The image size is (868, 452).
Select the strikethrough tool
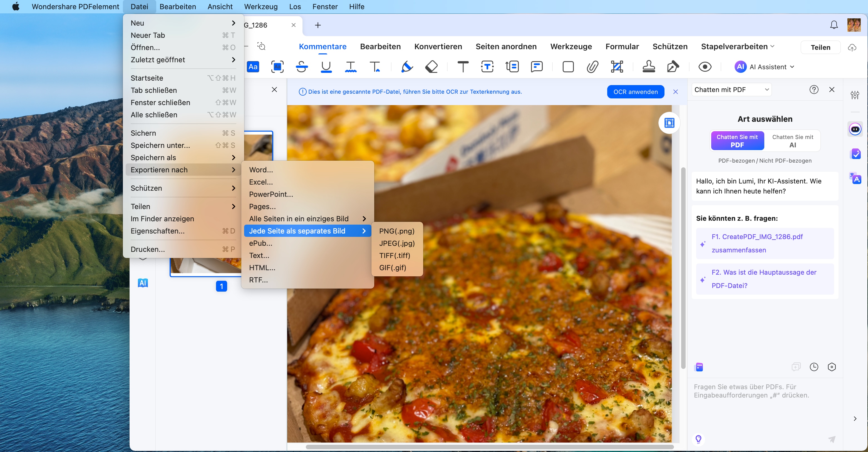click(302, 67)
